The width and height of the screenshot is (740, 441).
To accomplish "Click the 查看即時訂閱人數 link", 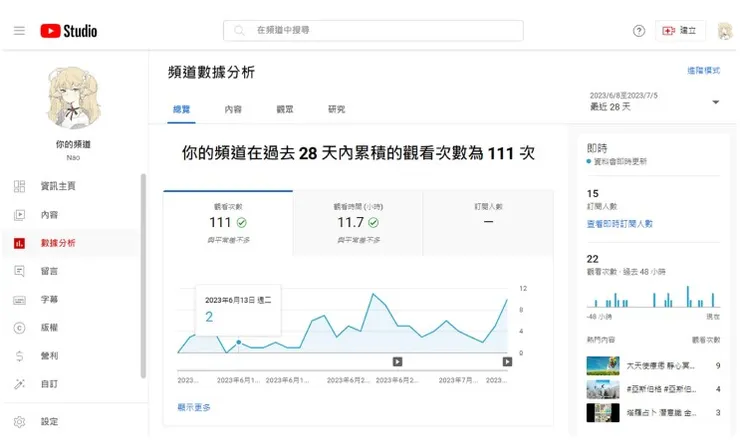I will (x=619, y=224).
